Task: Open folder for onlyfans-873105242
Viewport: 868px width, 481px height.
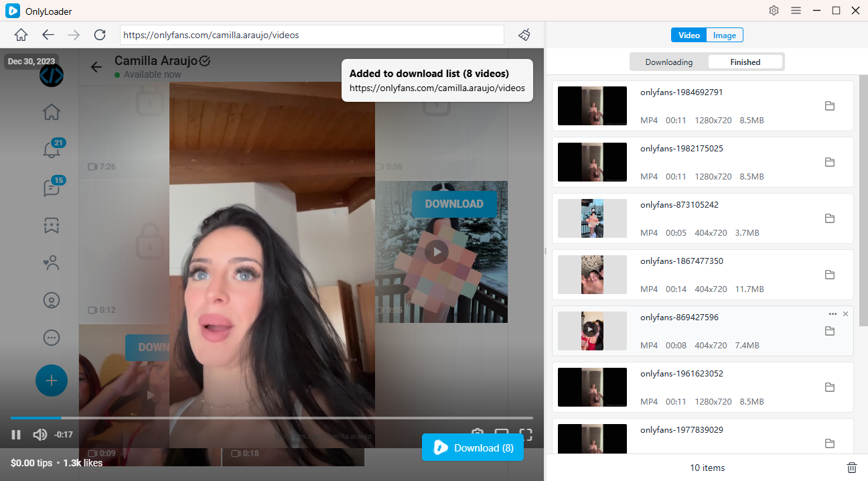Action: 829,218
